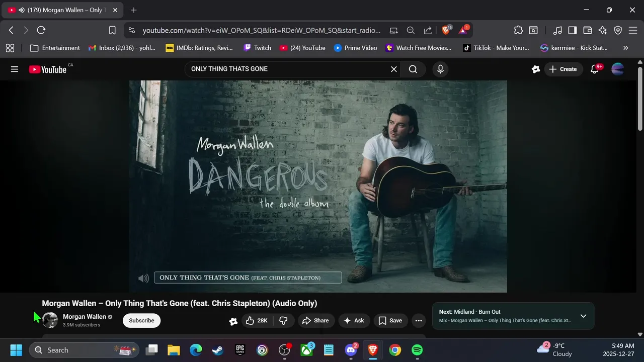Open TikTok bookmark
The image size is (644, 362).
(x=497, y=48)
